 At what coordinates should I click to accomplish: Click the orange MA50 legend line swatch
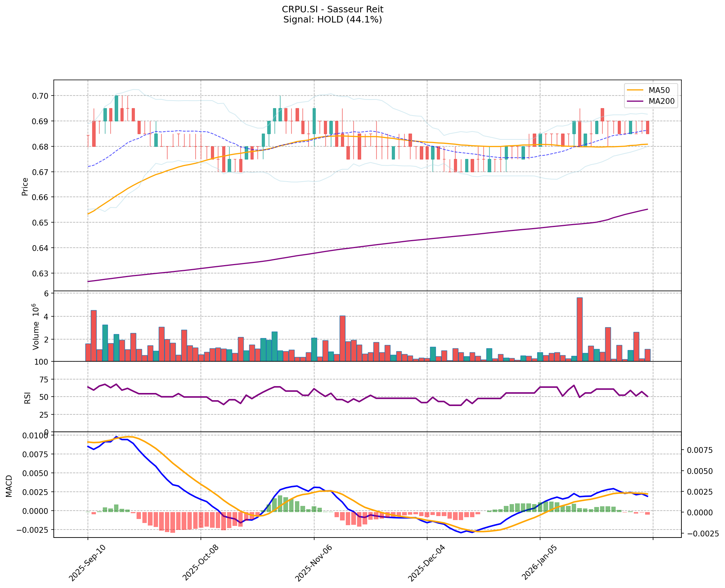tap(635, 90)
